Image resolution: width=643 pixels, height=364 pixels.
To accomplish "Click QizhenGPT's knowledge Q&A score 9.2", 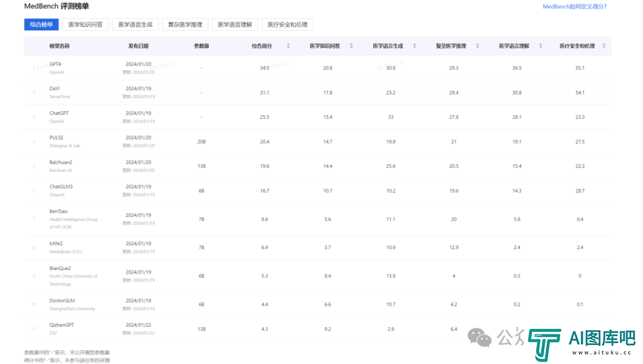I will pyautogui.click(x=327, y=329).
